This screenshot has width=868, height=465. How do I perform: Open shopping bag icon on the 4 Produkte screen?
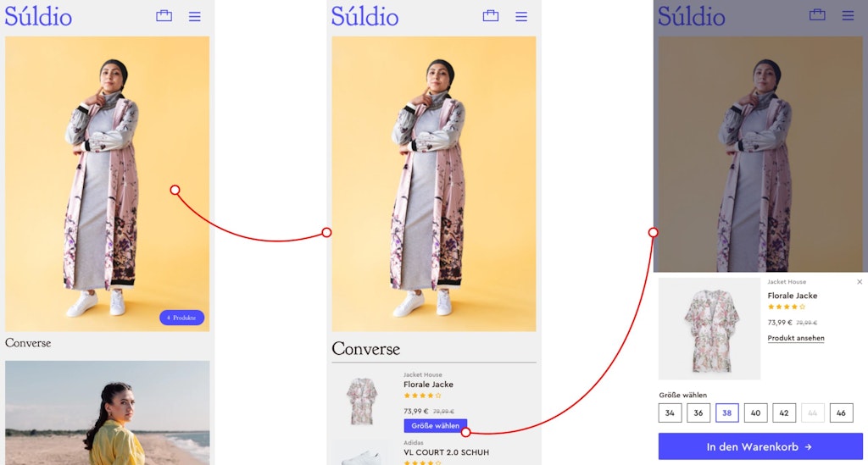tap(164, 15)
